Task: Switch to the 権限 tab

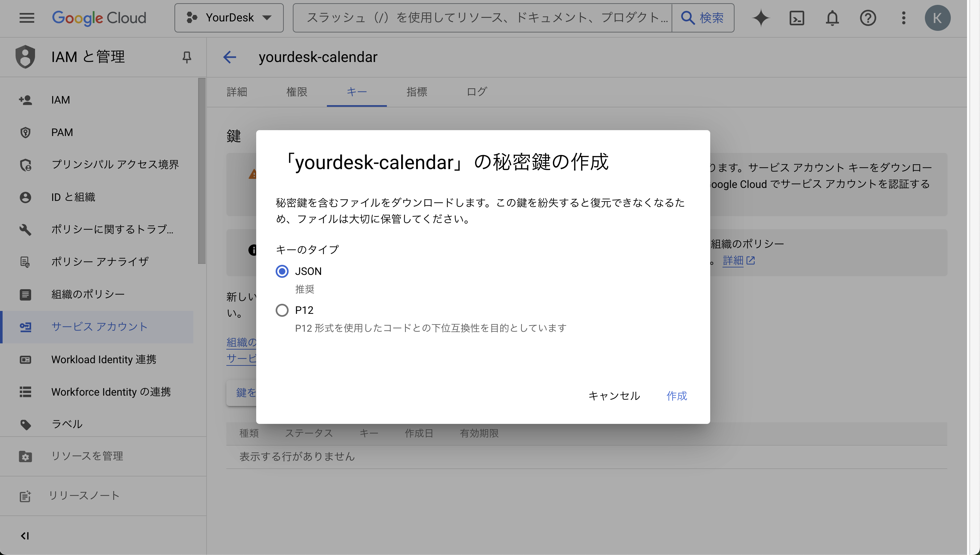Action: (297, 92)
